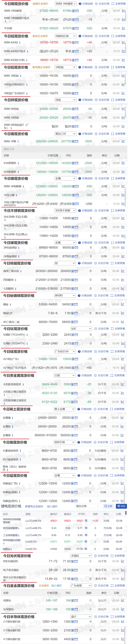The height and width of the screenshot is (644, 128).
Task: Expand the 晶片 dropdown in semiconductor section
Action: (81, 617)
